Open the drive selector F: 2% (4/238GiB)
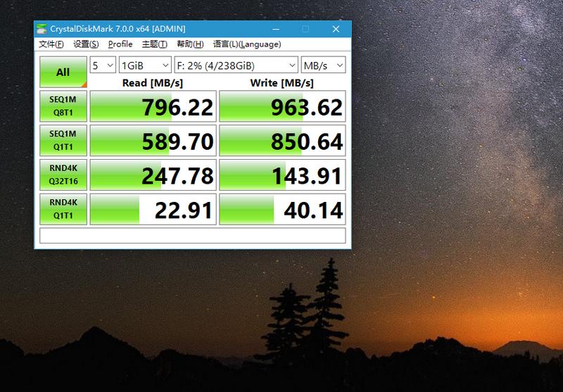The image size is (563, 392). pos(236,65)
